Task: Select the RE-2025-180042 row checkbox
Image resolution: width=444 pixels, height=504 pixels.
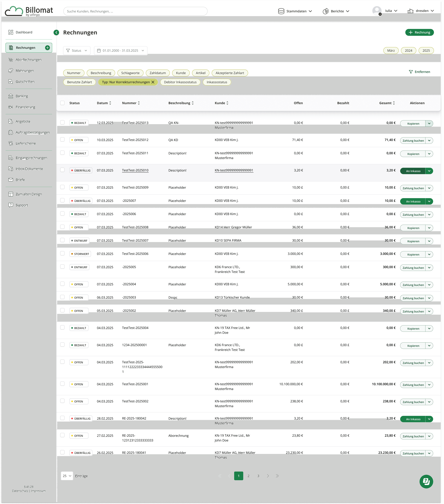Action: 62,418
